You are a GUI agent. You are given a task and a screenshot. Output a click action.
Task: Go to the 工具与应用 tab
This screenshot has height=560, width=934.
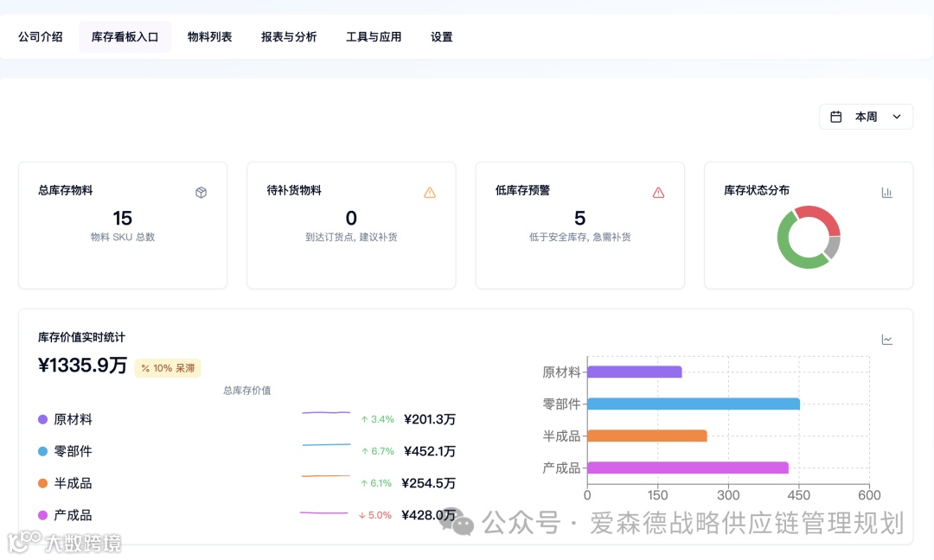(374, 37)
